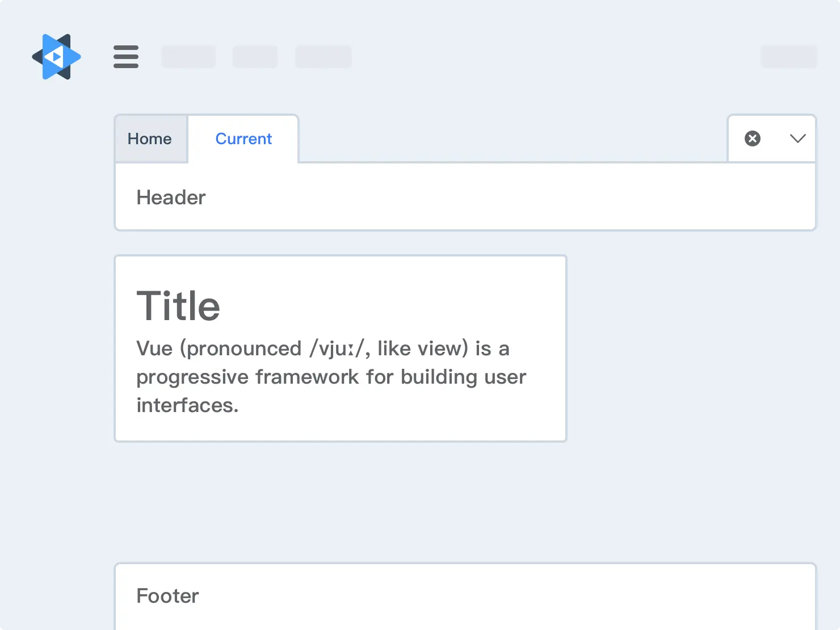Viewport: 840px width, 630px height.
Task: Click the word "Vue" in the description
Action: [154, 348]
